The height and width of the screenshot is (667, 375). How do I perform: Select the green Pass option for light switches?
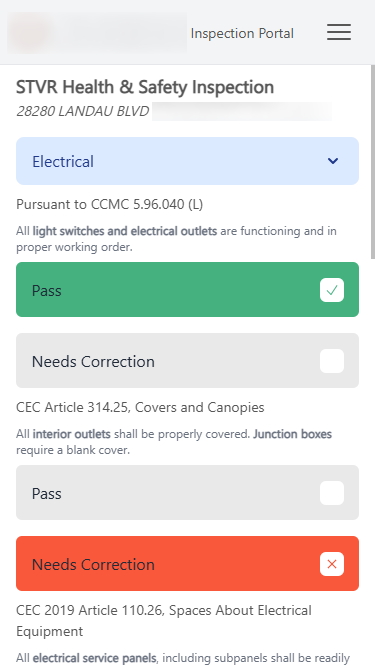point(188,290)
